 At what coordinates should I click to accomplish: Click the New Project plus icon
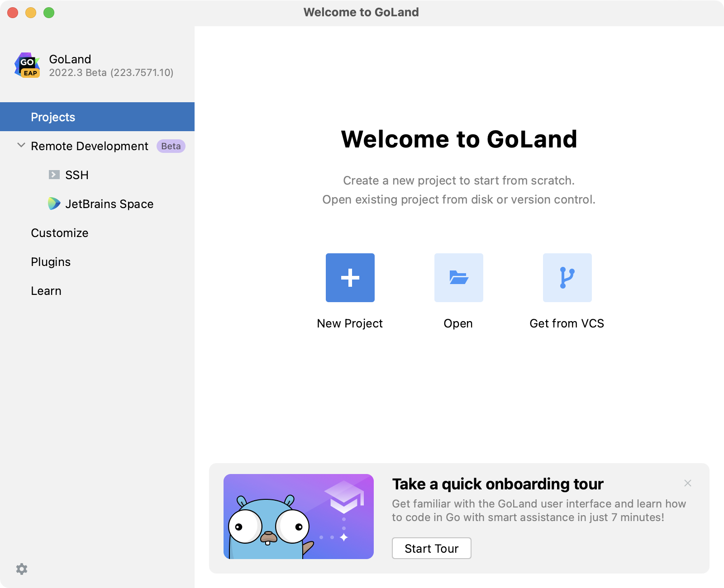pos(350,278)
